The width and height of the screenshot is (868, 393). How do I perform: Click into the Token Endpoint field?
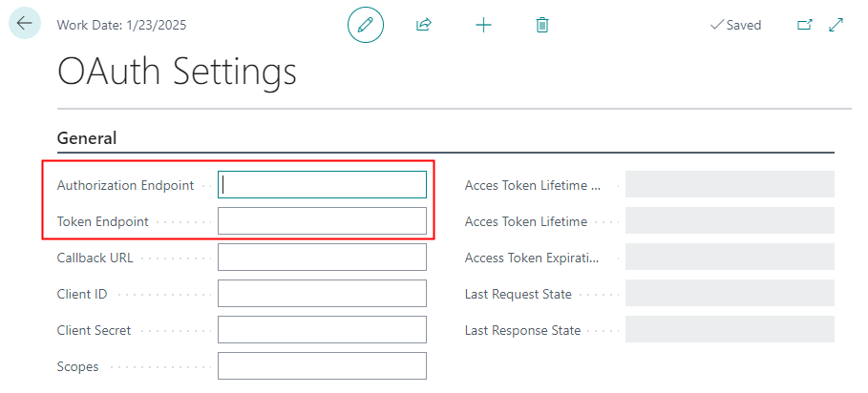coord(322,221)
